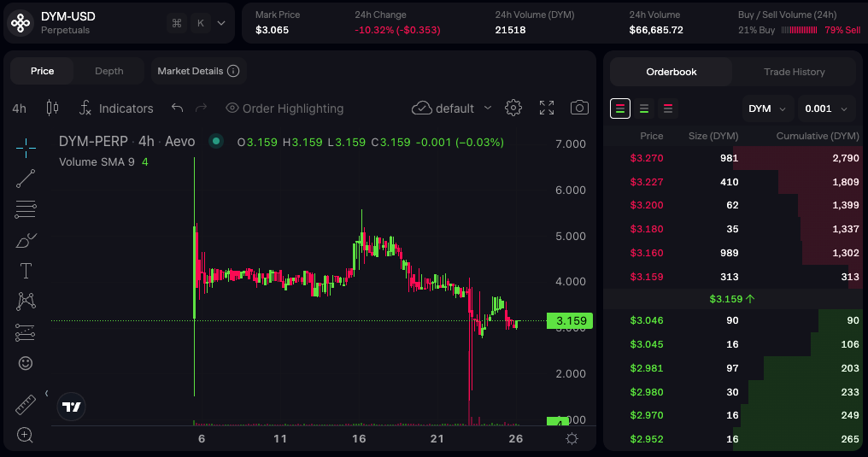Select the $3.045 bid price
Image resolution: width=868 pixels, height=457 pixels.
(x=647, y=344)
